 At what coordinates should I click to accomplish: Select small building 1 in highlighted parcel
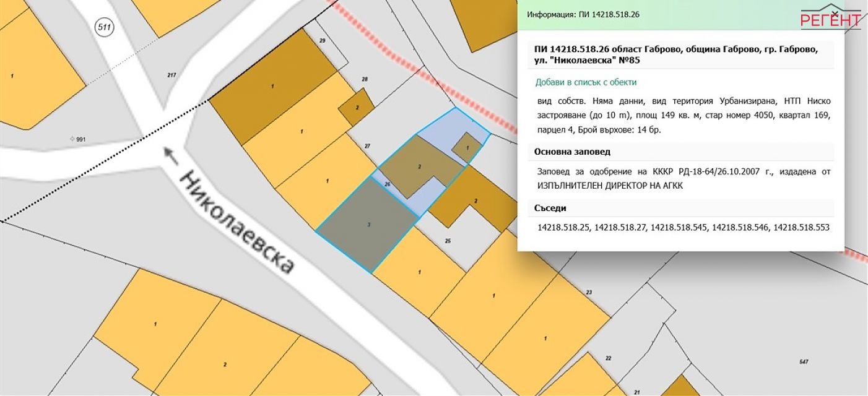coord(467,147)
